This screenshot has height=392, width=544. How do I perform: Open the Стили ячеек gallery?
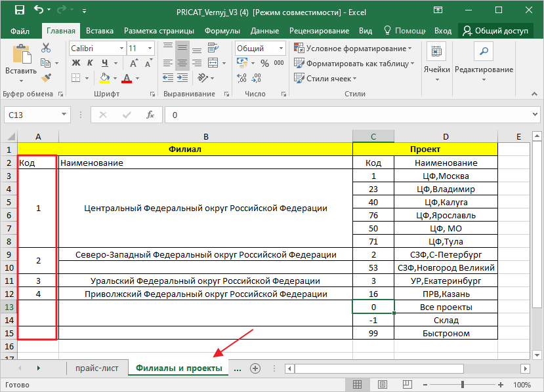point(325,78)
